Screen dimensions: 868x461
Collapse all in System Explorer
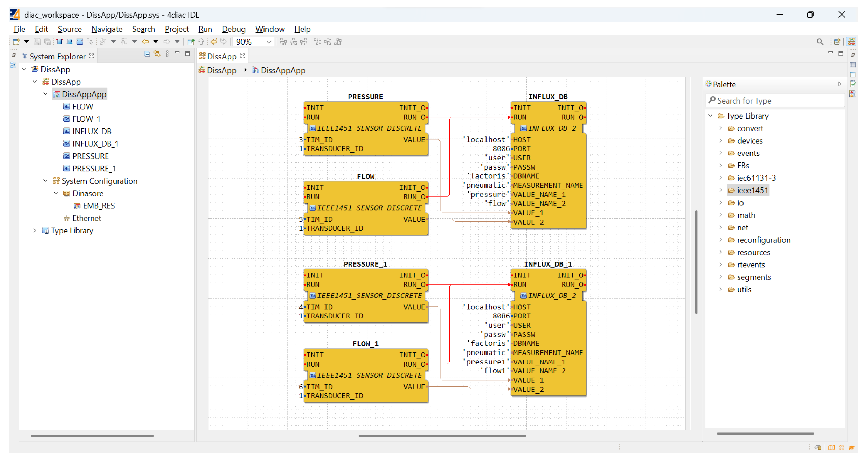coord(147,54)
